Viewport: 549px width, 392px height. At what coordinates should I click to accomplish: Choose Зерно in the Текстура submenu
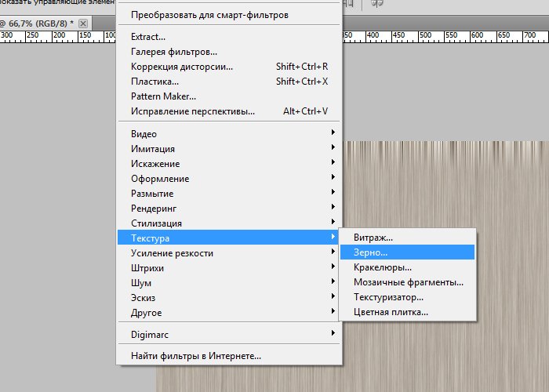[376, 252]
